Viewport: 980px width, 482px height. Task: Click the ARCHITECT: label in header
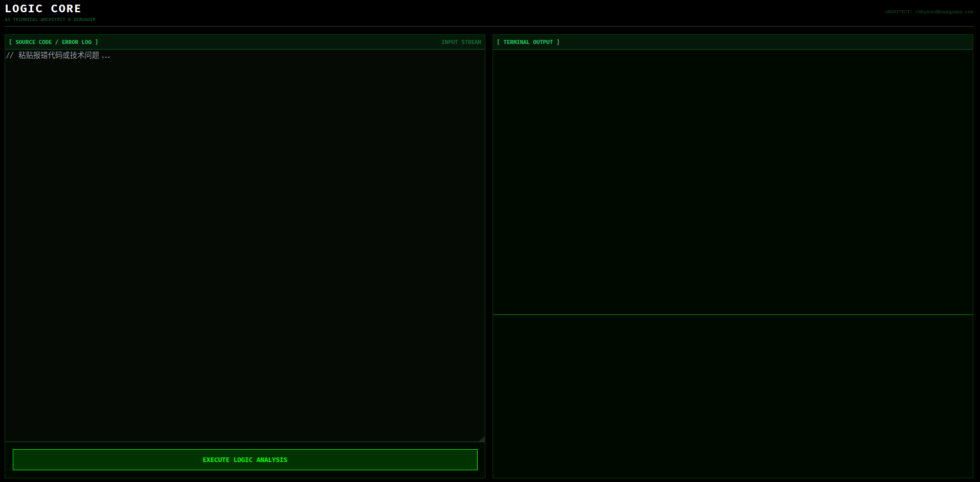(x=898, y=12)
